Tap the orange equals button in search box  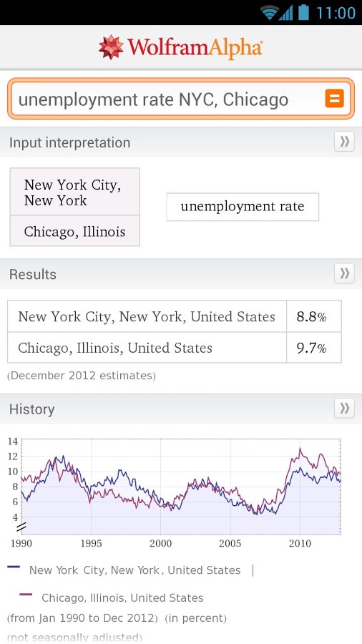[335, 99]
